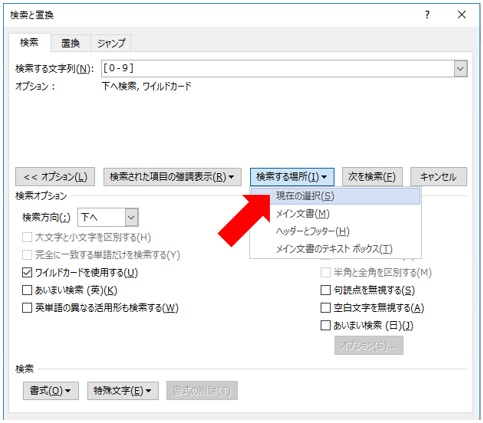Screen dimensions: 483x423
Task: Uncheck ワイルドカードを使用する checkbox
Action: click(x=27, y=273)
